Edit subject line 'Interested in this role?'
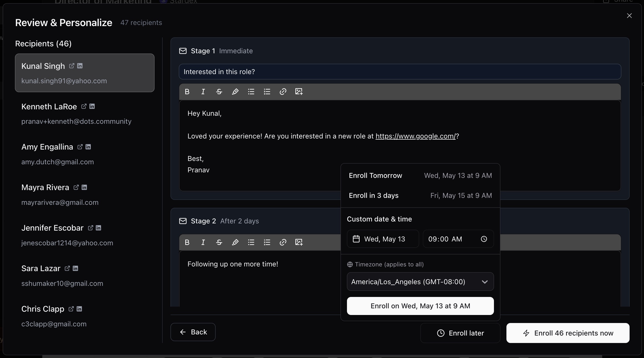This screenshot has width=644, height=358. tap(400, 72)
